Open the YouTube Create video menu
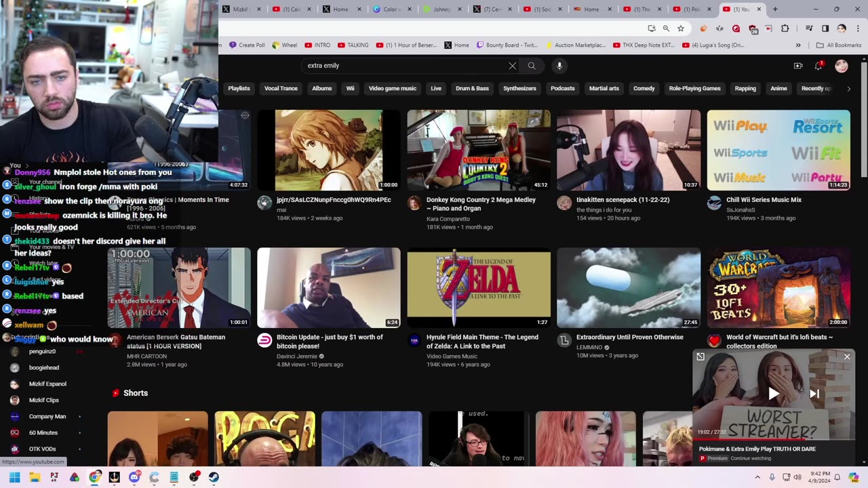The width and height of the screenshot is (868, 488). point(798,66)
